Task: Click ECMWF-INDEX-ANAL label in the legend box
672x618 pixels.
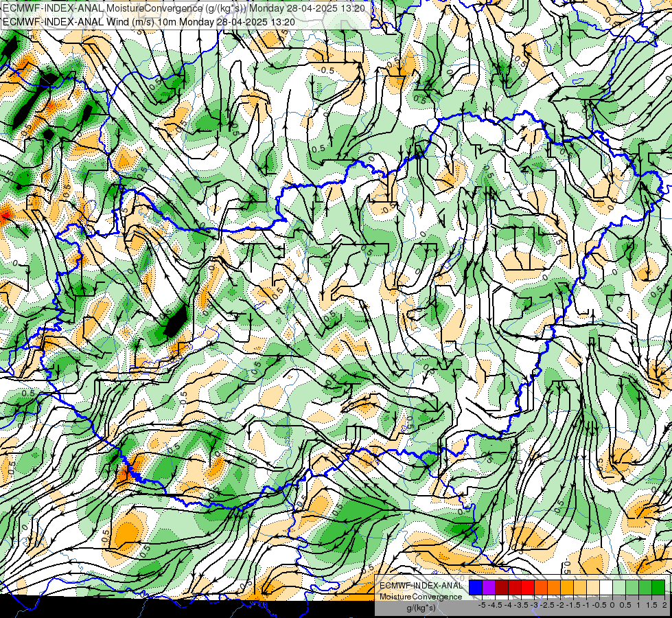Action: [421, 586]
